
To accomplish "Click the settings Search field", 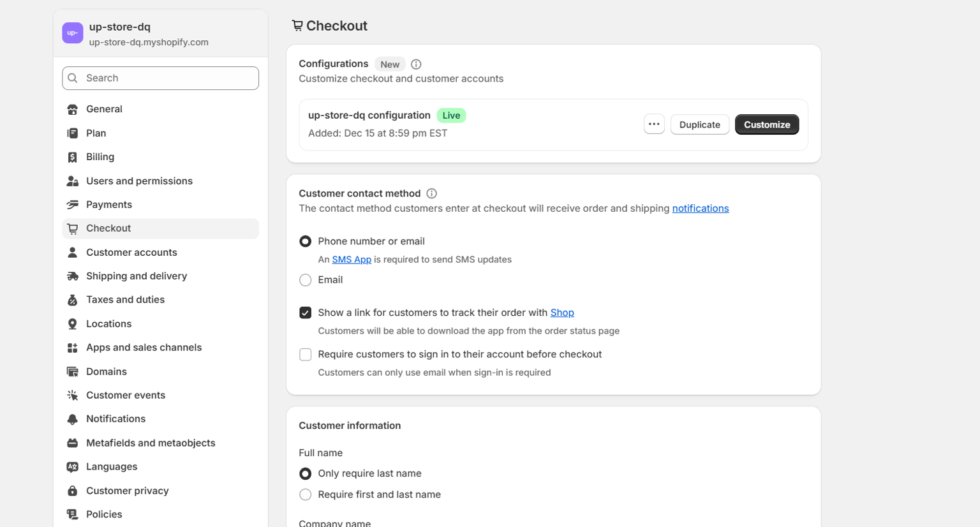I will pyautogui.click(x=161, y=78).
